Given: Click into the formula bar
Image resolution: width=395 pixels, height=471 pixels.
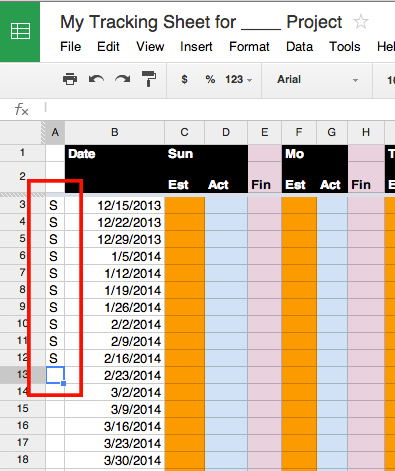Looking at the screenshot, I should (220, 109).
